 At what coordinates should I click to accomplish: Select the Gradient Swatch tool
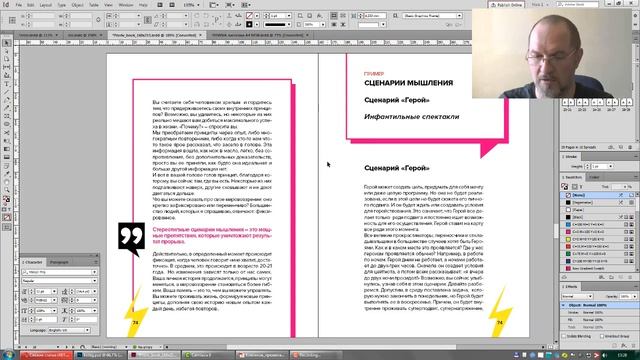(7, 149)
